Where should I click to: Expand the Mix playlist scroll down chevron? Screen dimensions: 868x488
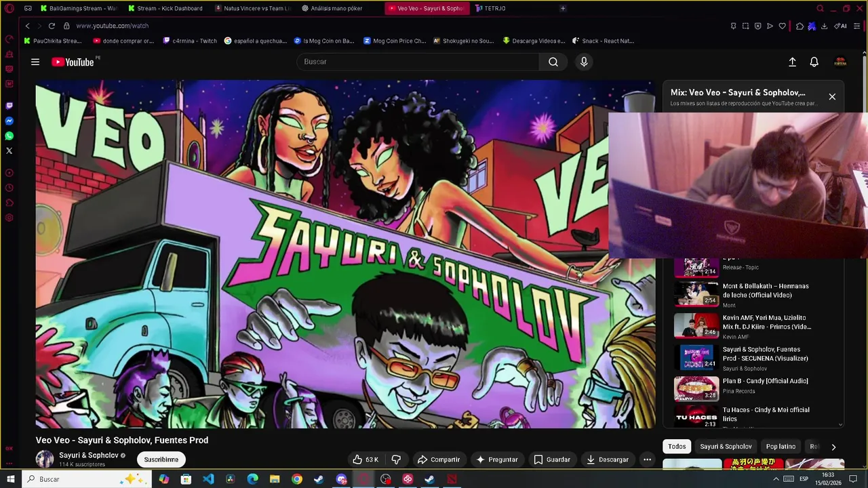pyautogui.click(x=841, y=424)
